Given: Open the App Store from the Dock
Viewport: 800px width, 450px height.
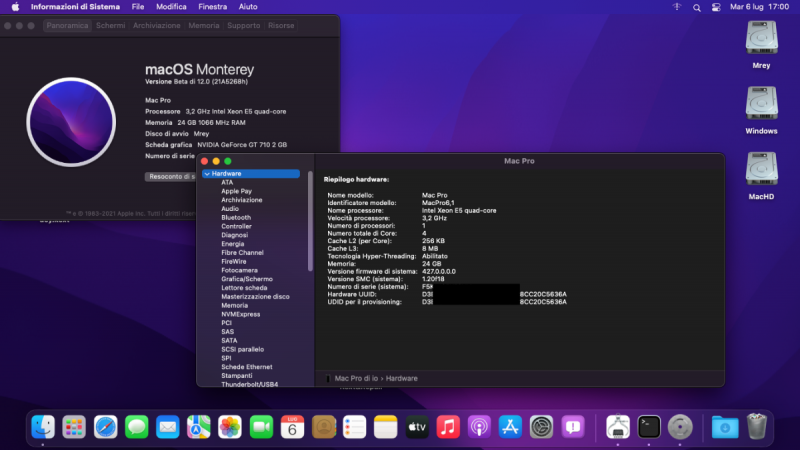Looking at the screenshot, I should (510, 427).
